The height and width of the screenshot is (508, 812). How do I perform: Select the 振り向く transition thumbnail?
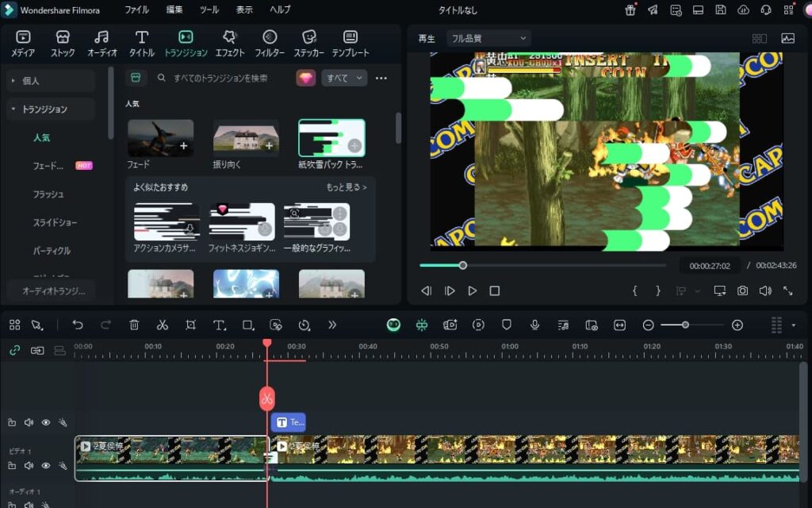(x=246, y=138)
